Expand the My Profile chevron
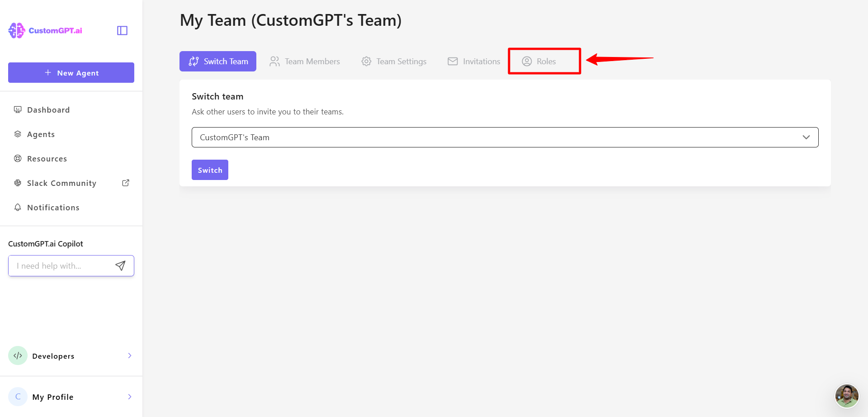Viewport: 868px width, 417px height. point(130,397)
